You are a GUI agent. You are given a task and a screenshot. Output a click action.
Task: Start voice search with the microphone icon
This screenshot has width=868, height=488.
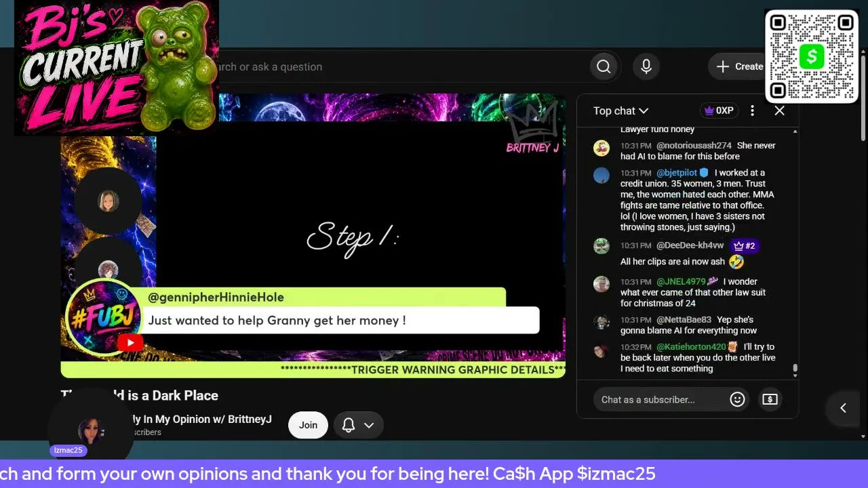(646, 66)
